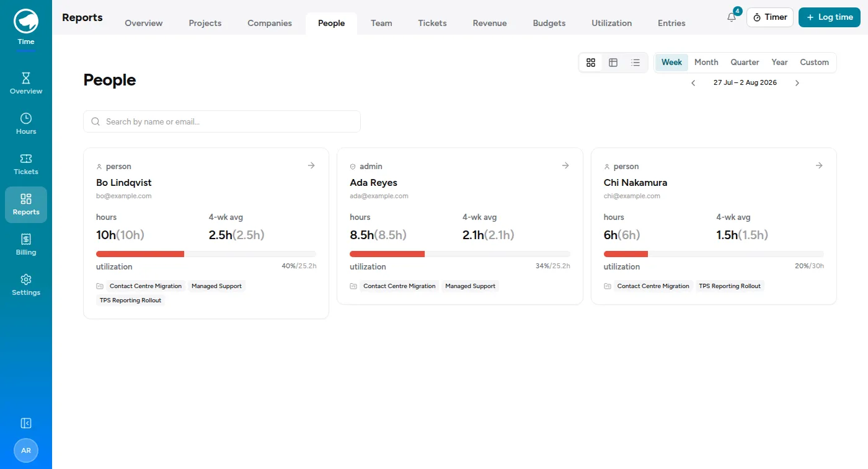Click person icon on Bo Lindqvist card
Viewport: 868px width, 469px height.
tap(99, 167)
